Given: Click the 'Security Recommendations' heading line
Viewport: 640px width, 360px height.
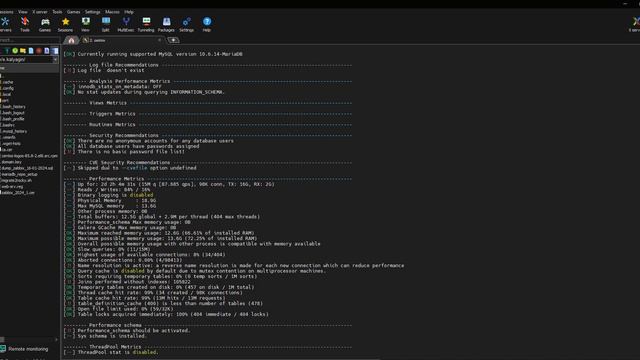Looking at the screenshot, I should tap(208, 135).
